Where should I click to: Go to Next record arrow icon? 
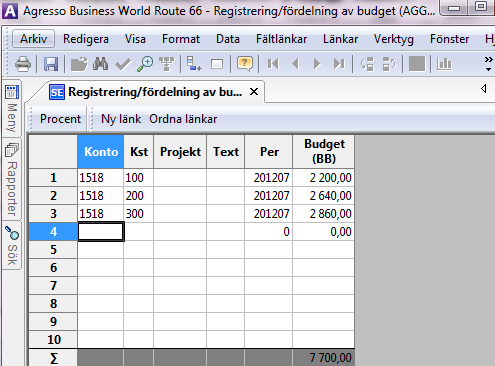317,64
